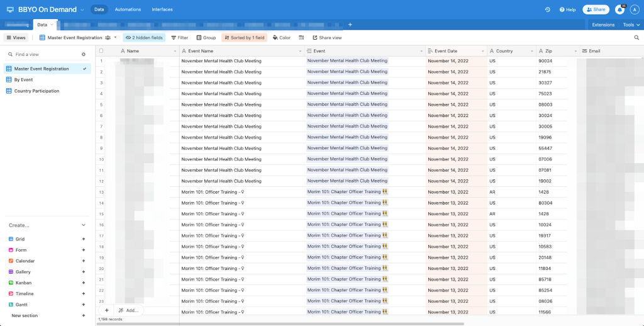Click the Kanban view icon

(11, 283)
